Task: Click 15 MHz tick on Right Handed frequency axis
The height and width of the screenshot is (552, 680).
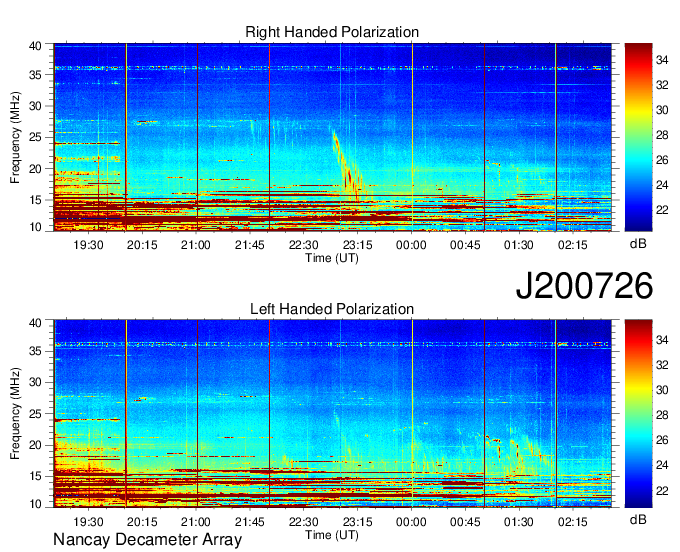Action: point(35,200)
